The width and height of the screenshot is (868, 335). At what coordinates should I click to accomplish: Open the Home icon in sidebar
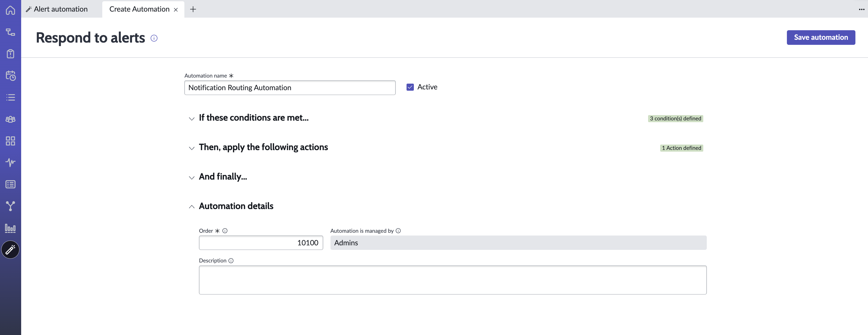tap(10, 10)
